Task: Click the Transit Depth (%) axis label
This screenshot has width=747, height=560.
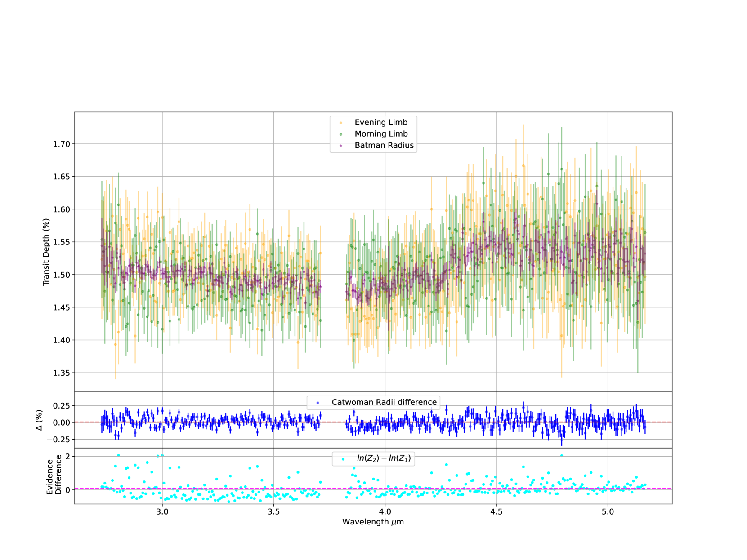Action: click(x=45, y=252)
